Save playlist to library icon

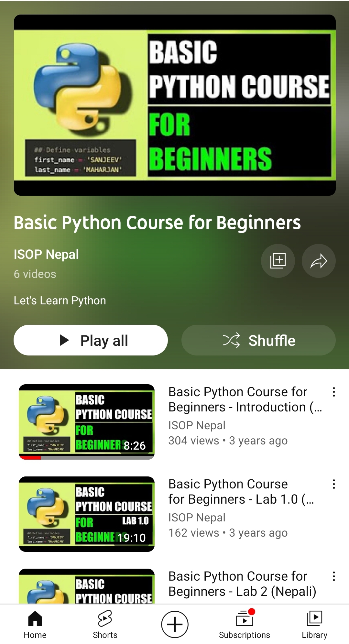pos(278,261)
